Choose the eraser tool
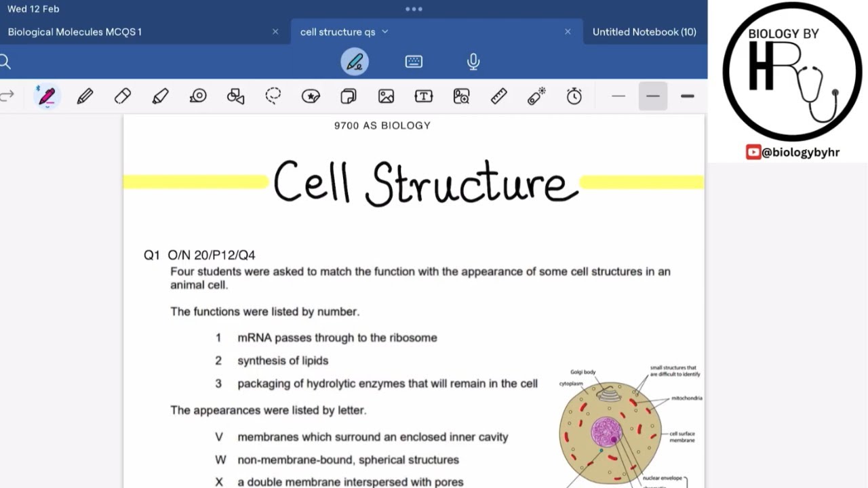The width and height of the screenshot is (868, 488). [123, 96]
